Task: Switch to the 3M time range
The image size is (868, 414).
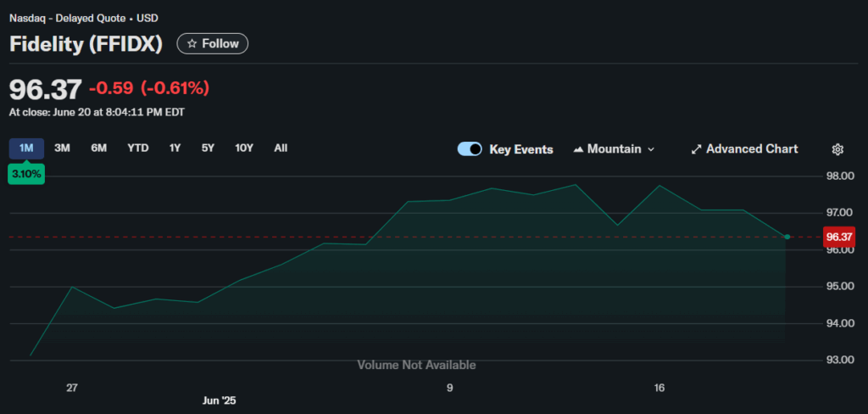Action: click(62, 148)
